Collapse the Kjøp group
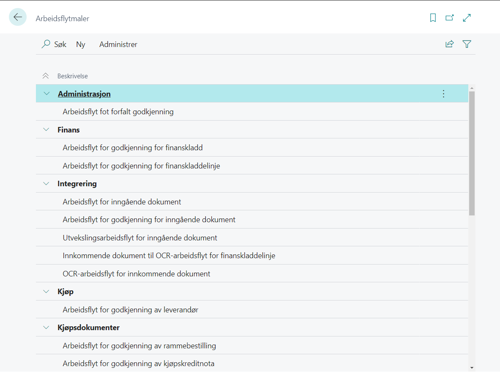This screenshot has height=374, width=500. (x=46, y=292)
